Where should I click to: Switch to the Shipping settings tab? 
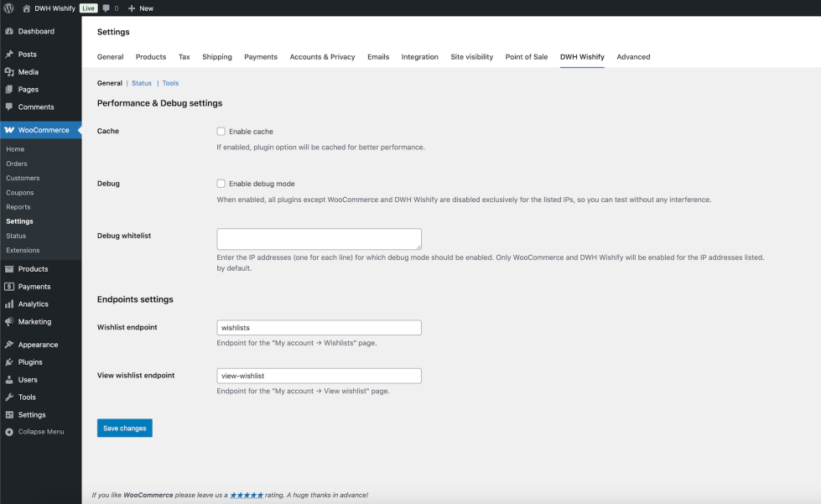[x=217, y=57]
